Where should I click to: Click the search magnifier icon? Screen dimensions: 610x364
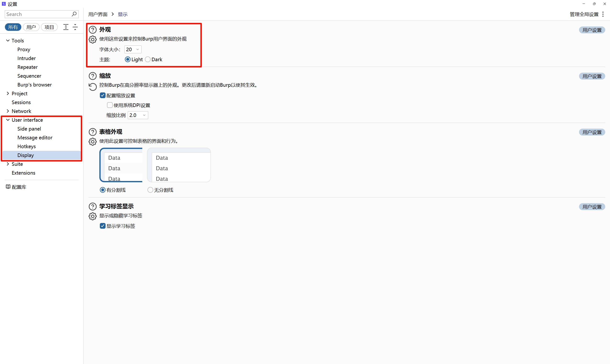tap(74, 14)
